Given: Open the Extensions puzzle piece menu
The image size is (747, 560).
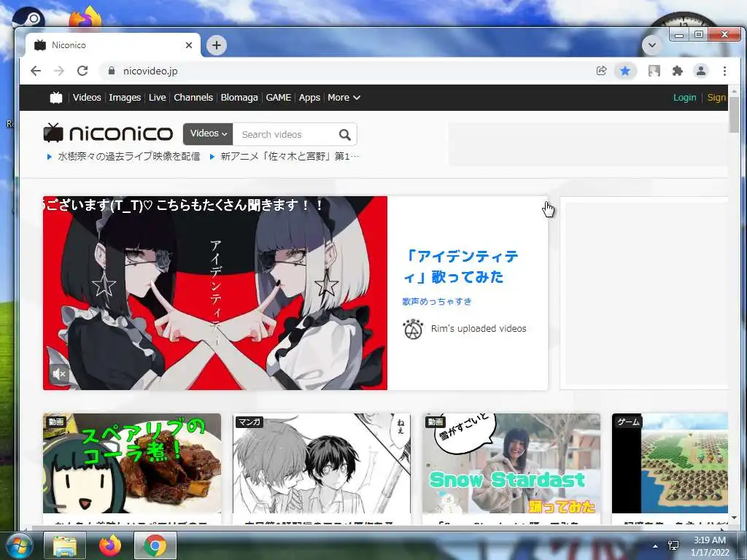Looking at the screenshot, I should click(677, 71).
